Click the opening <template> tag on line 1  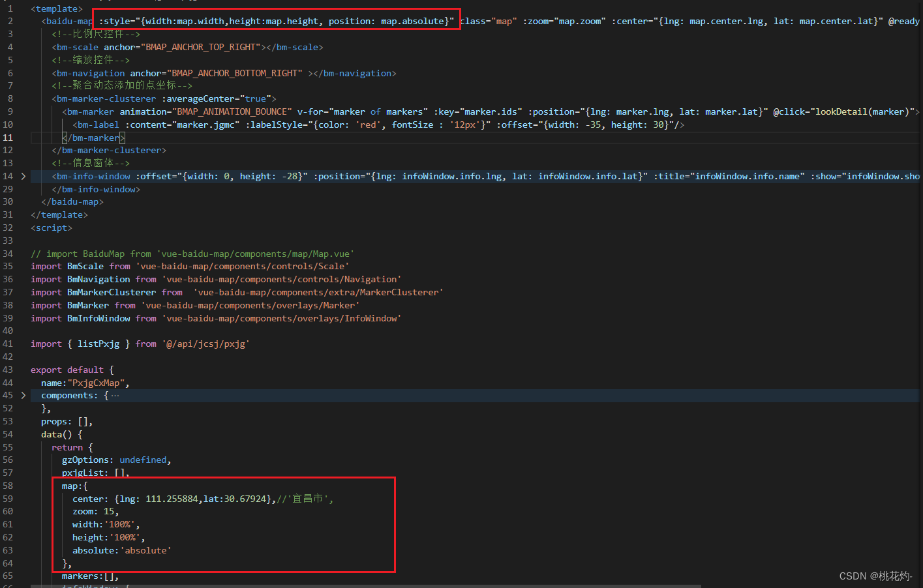pyautogui.click(x=57, y=8)
